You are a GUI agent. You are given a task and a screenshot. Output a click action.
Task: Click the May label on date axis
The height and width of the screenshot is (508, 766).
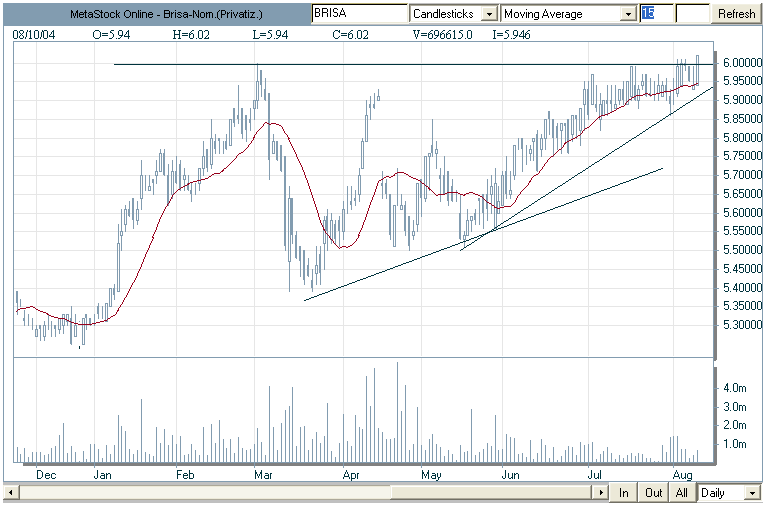[x=431, y=474]
